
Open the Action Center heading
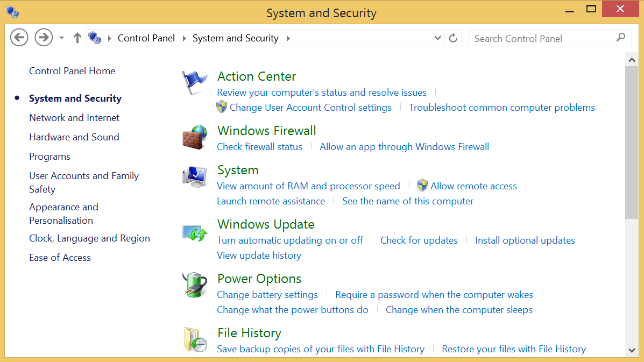coord(256,76)
